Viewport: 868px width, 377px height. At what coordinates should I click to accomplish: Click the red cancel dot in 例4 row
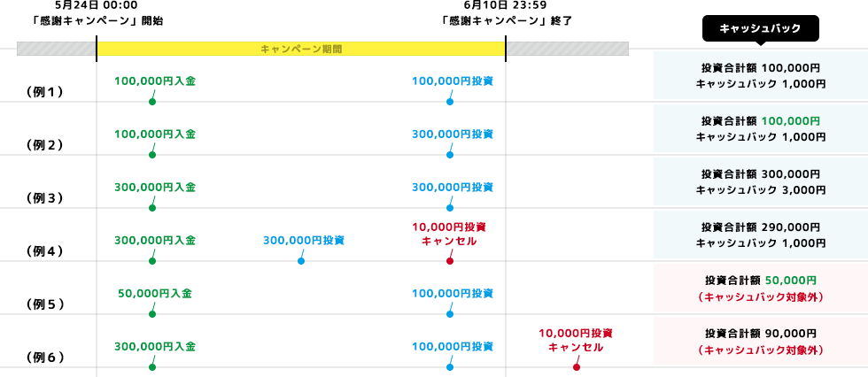coord(450,261)
